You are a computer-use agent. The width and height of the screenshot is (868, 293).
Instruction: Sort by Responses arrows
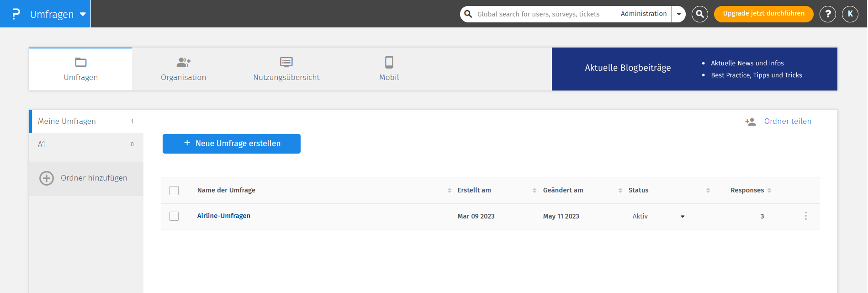click(x=769, y=191)
